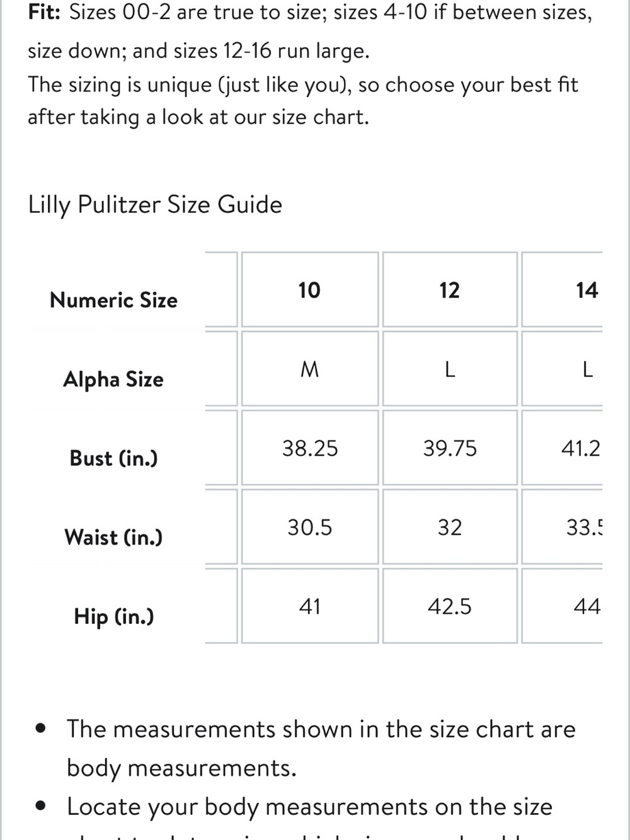Screen dimensions: 630x840
Task: Click the hip 41 value
Action: [309, 606]
